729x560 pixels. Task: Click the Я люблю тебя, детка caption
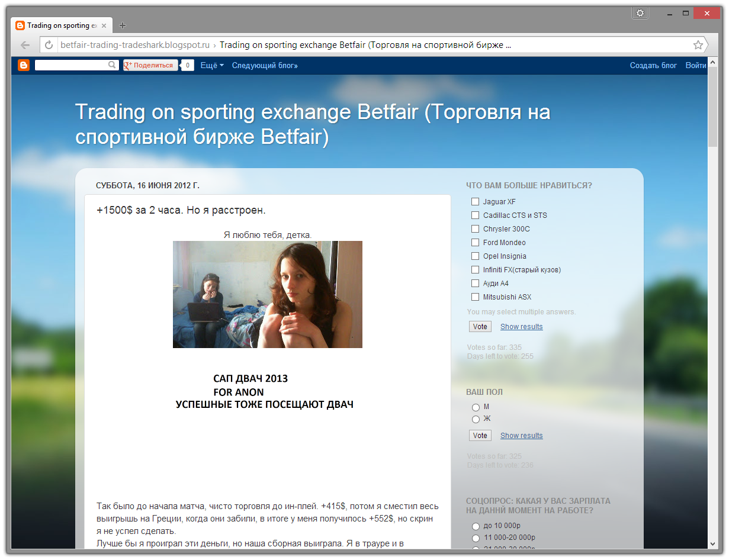pyautogui.click(x=268, y=235)
